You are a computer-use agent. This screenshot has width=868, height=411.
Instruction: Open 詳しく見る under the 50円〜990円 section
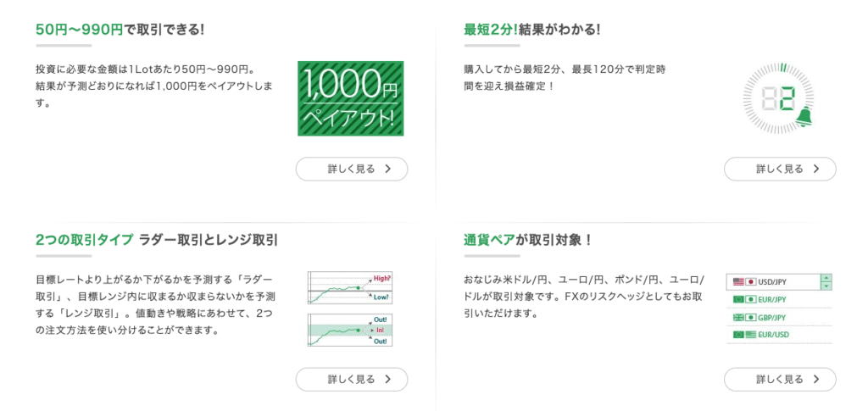click(x=352, y=169)
